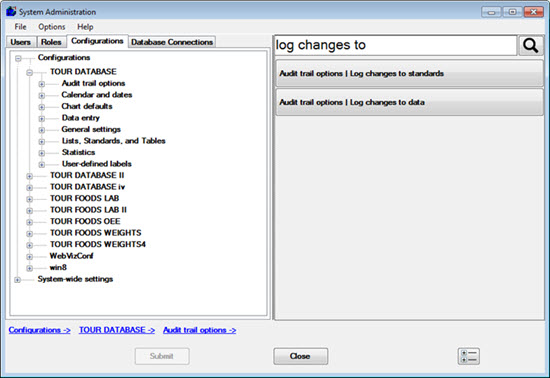Viewport: 550px width, 378px height.
Task: Select the win8 tree item
Action: point(58,268)
